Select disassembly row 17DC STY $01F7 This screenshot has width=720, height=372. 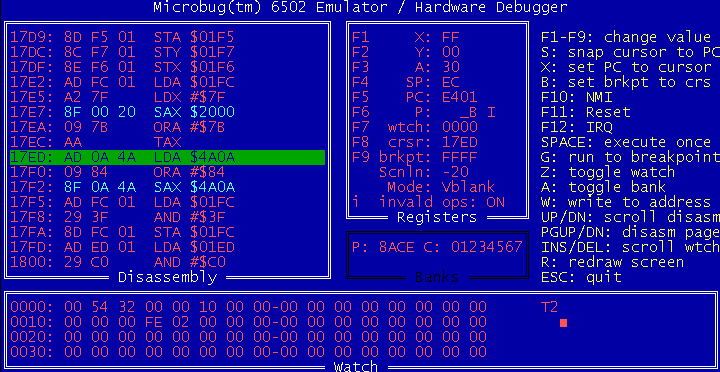tap(122, 52)
